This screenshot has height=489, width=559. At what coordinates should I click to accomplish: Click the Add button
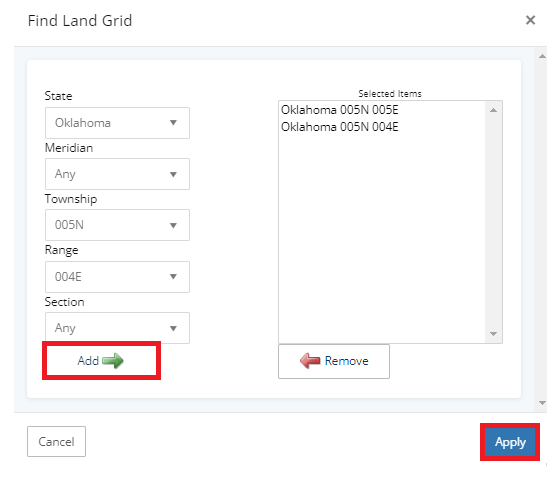click(x=101, y=361)
